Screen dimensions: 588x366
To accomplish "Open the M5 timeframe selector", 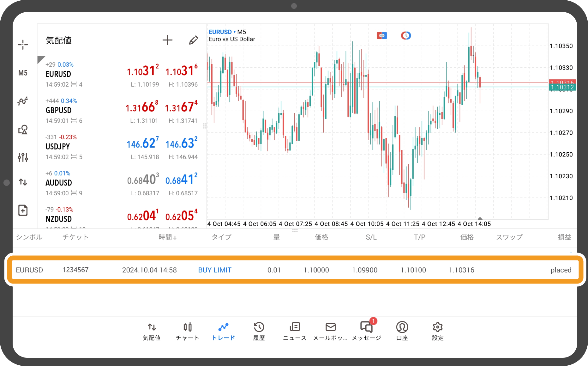I will 23,73.
